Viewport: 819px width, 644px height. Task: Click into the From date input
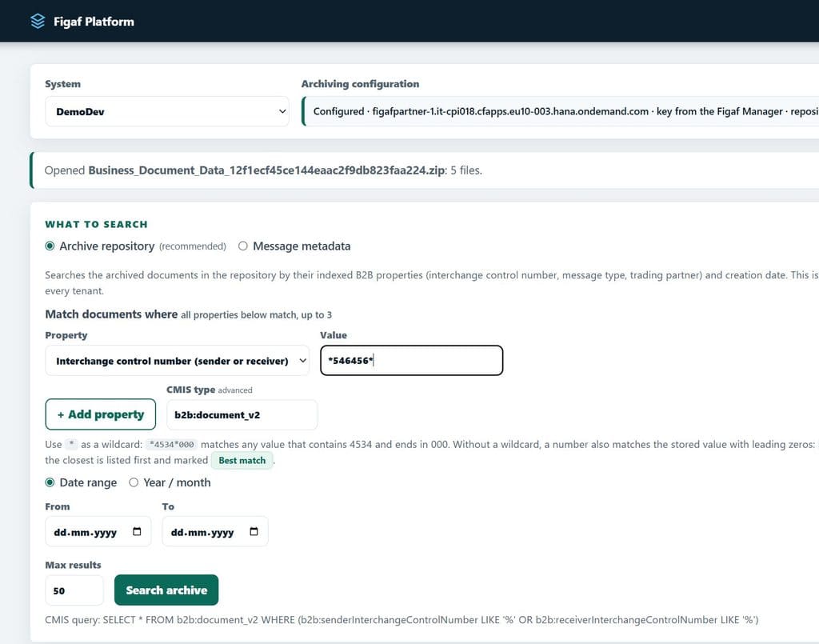98,532
